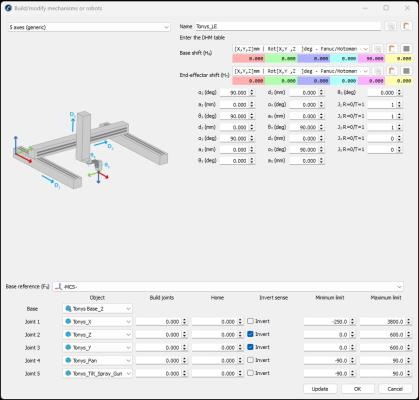Click the cyan rotation value in Base shift
Screen dimensions: 419x400
(344, 58)
